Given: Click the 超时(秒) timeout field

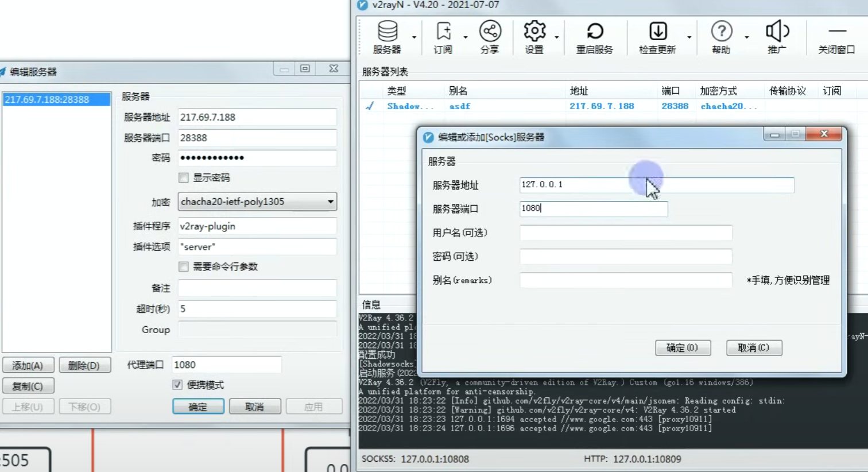Looking at the screenshot, I should pos(257,309).
